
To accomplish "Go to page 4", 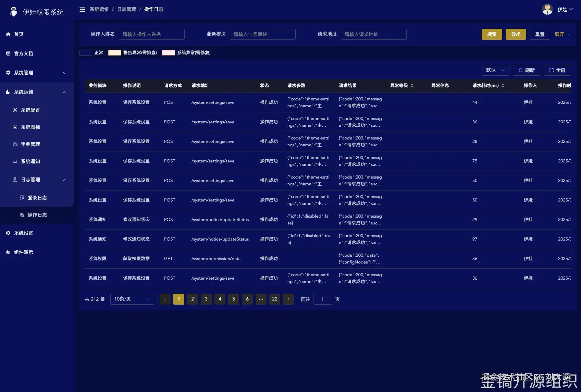I will point(220,299).
